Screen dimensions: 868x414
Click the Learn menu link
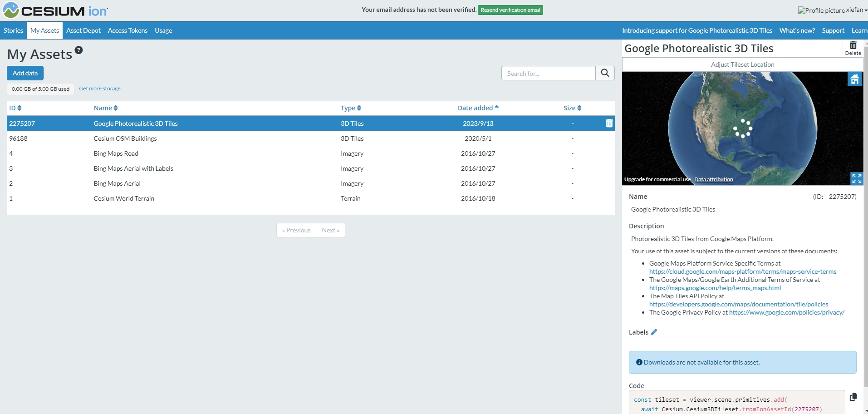tap(859, 30)
